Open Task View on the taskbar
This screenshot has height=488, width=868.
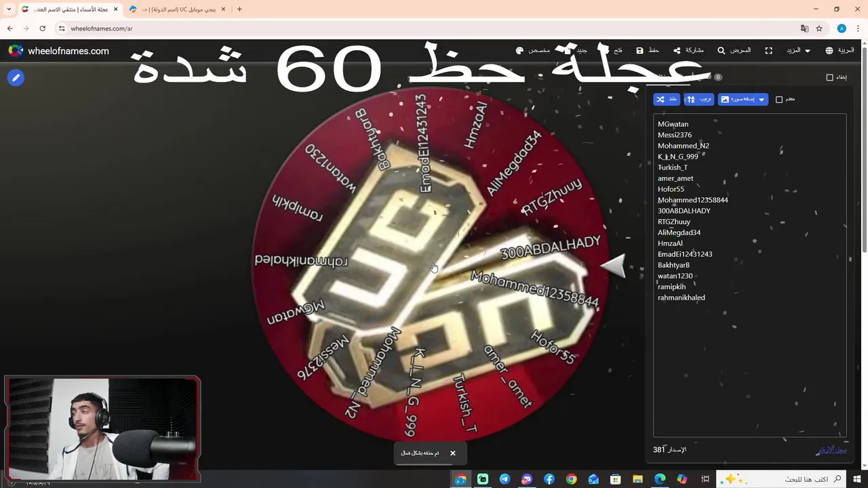click(x=706, y=479)
